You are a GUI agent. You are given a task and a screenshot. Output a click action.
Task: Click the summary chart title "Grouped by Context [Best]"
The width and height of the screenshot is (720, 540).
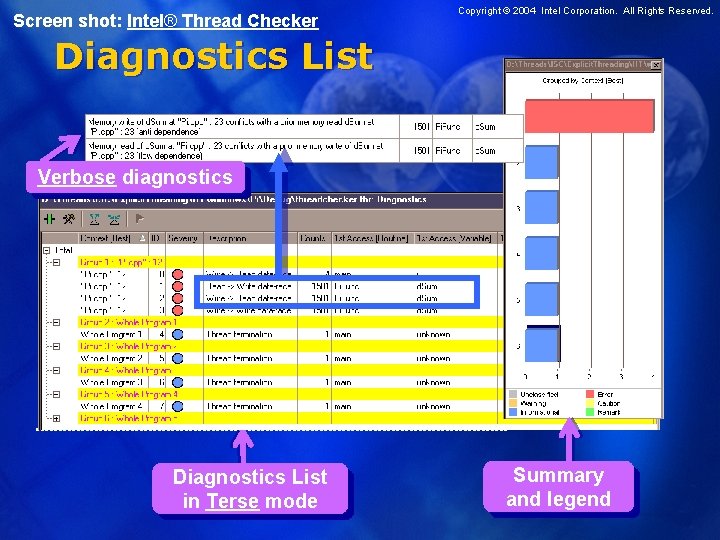(x=583, y=80)
